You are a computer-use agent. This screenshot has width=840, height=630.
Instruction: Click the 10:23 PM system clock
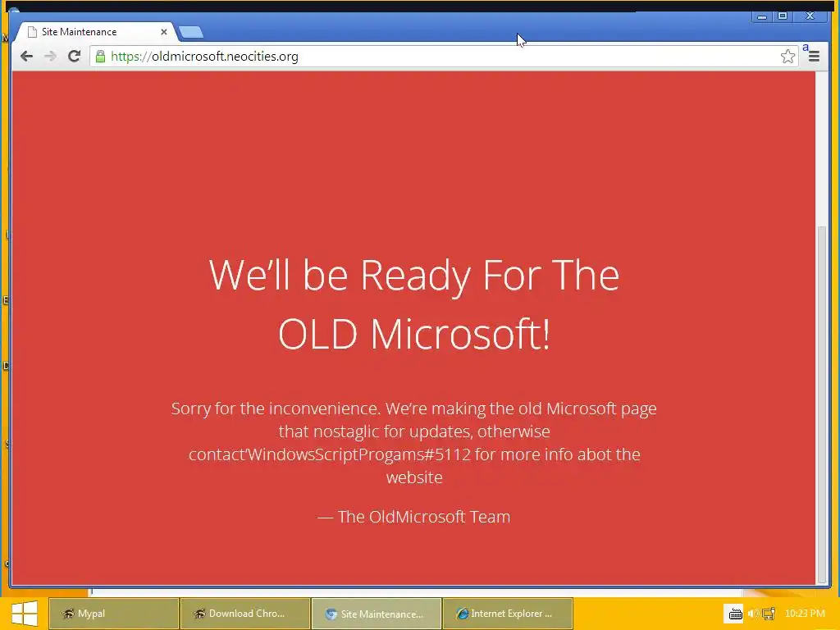click(805, 614)
